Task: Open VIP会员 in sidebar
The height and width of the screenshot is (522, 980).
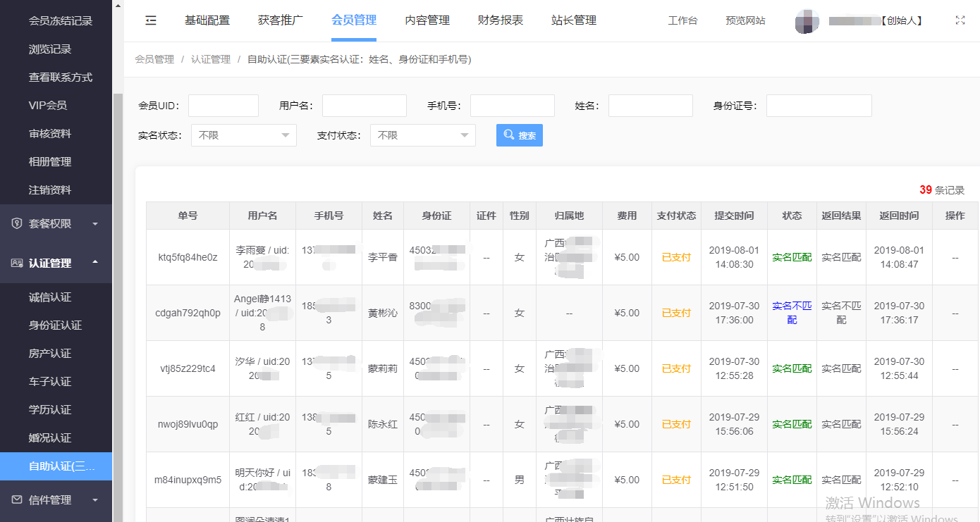Action: tap(48, 106)
